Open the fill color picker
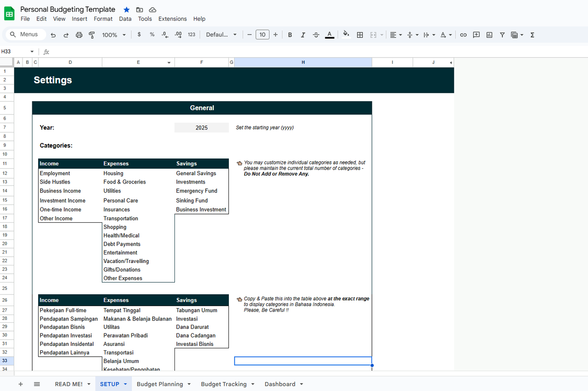Viewport: 588px width, 391px height. (346, 35)
